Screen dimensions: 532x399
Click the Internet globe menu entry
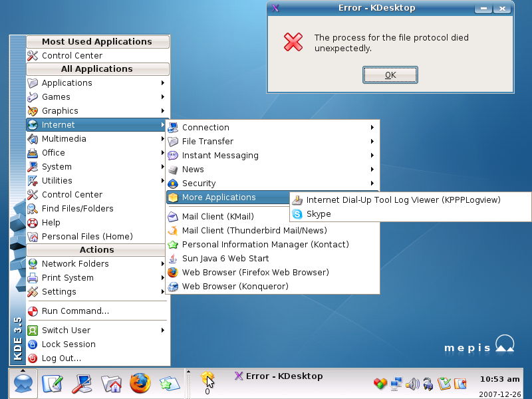[96, 125]
